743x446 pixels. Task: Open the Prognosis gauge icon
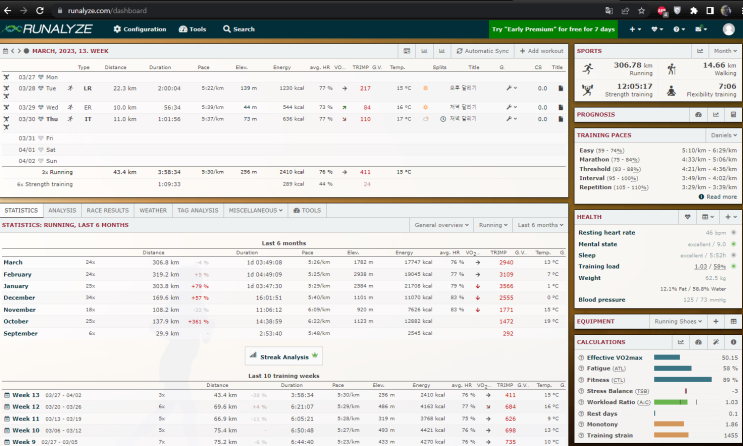[698, 115]
